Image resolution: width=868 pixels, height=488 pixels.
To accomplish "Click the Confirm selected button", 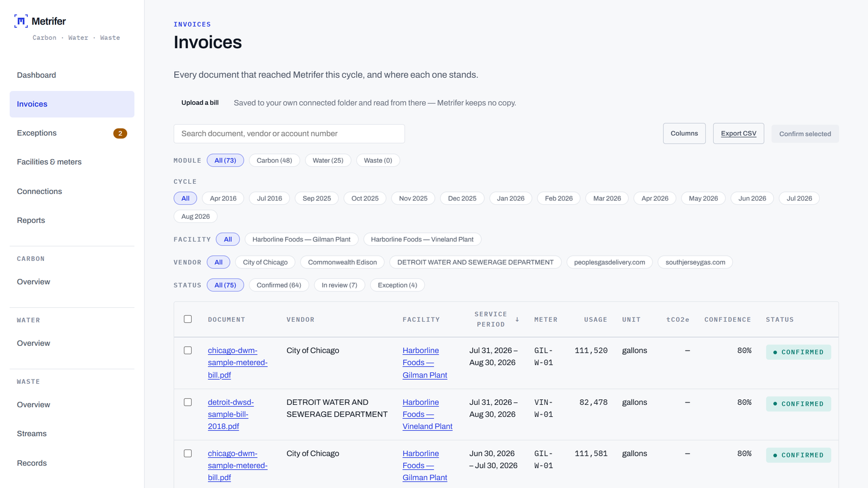I will pos(805,134).
